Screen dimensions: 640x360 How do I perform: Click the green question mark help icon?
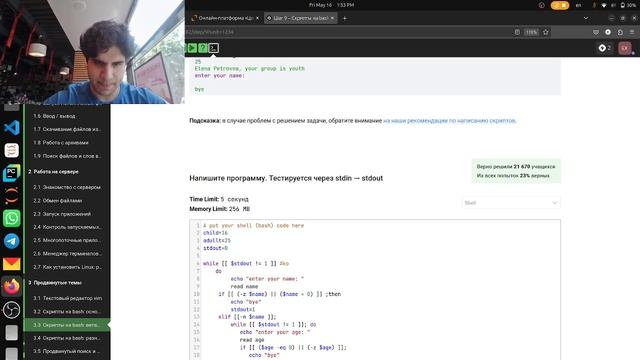tap(202, 48)
